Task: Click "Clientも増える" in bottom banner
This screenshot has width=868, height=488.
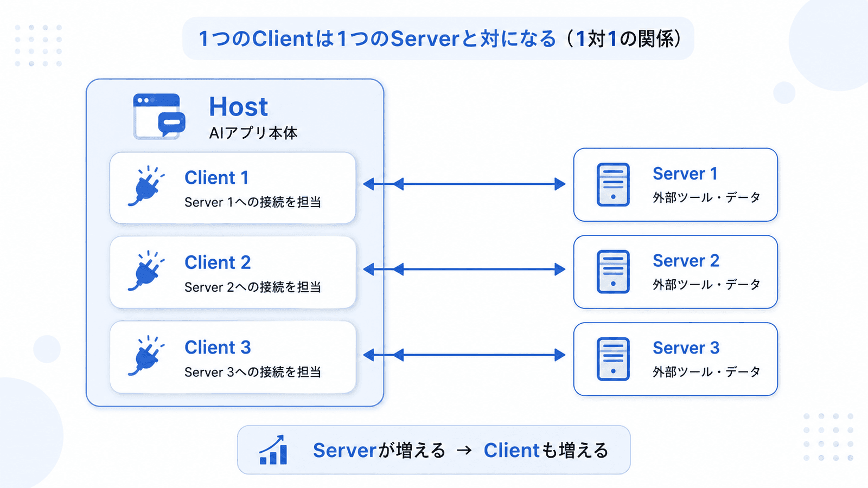Action: pyautogui.click(x=546, y=451)
